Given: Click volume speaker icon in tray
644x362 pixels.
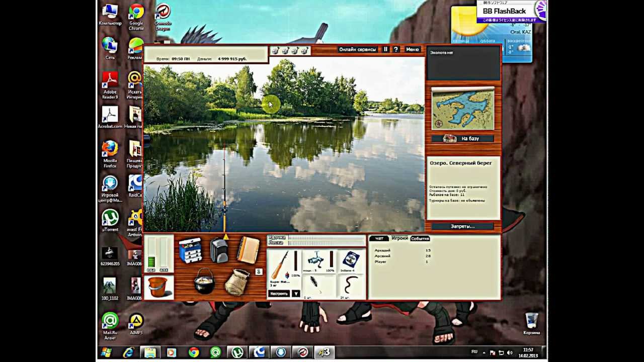Looking at the screenshot, I should pyautogui.click(x=510, y=353).
